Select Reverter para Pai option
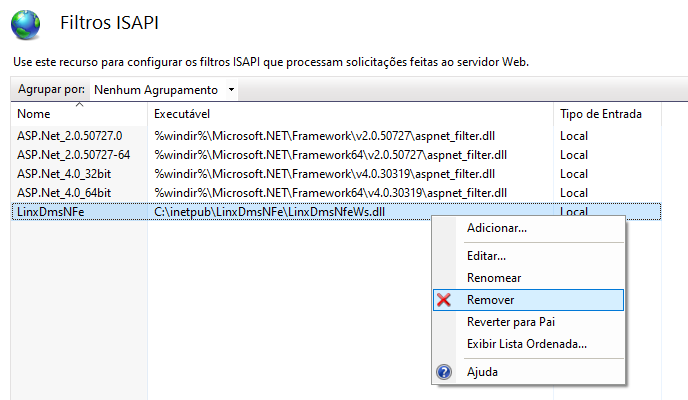Viewport: 688px width, 400px height. click(x=510, y=322)
